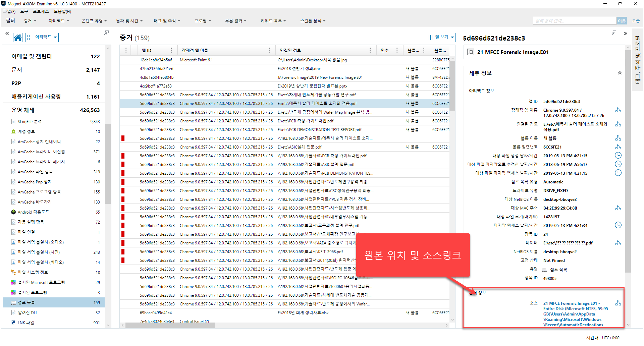Image resolution: width=644 pixels, height=346 pixels.
Task: Click the 이동 search button
Action: tap(622, 21)
